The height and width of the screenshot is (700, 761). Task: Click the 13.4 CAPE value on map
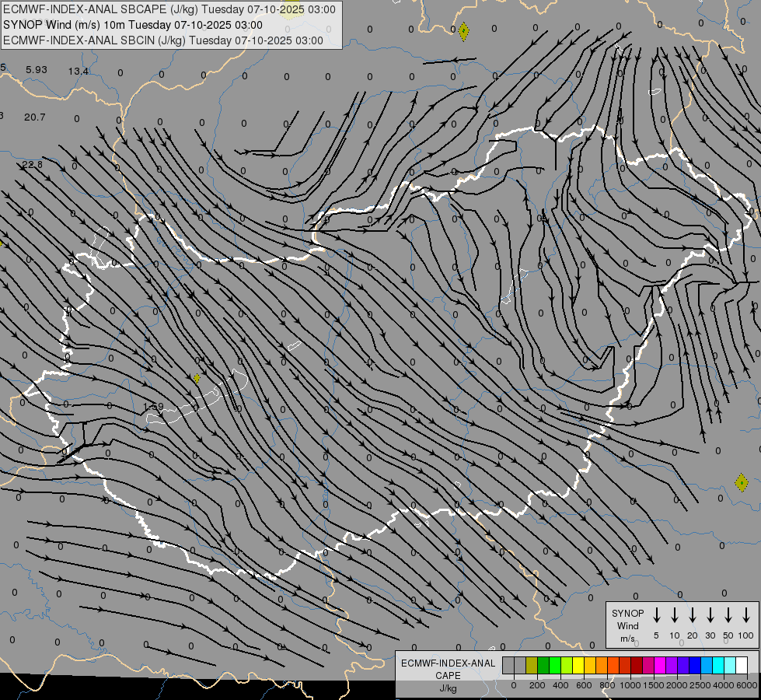point(78,72)
